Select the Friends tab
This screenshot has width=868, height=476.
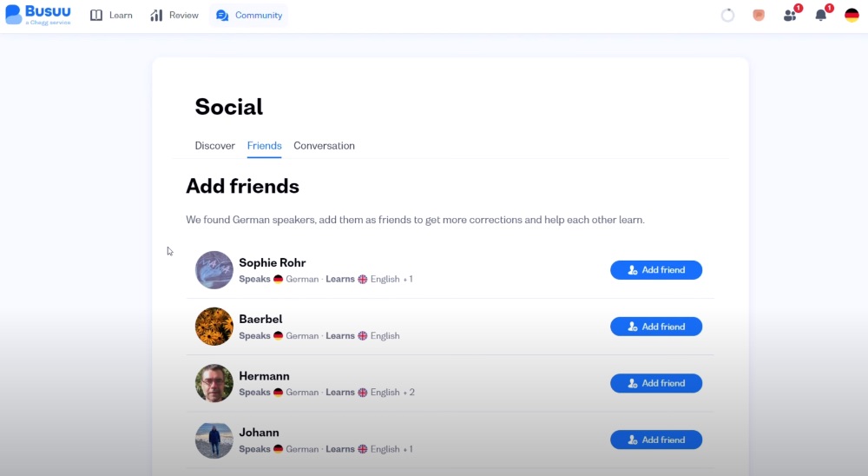pyautogui.click(x=264, y=146)
